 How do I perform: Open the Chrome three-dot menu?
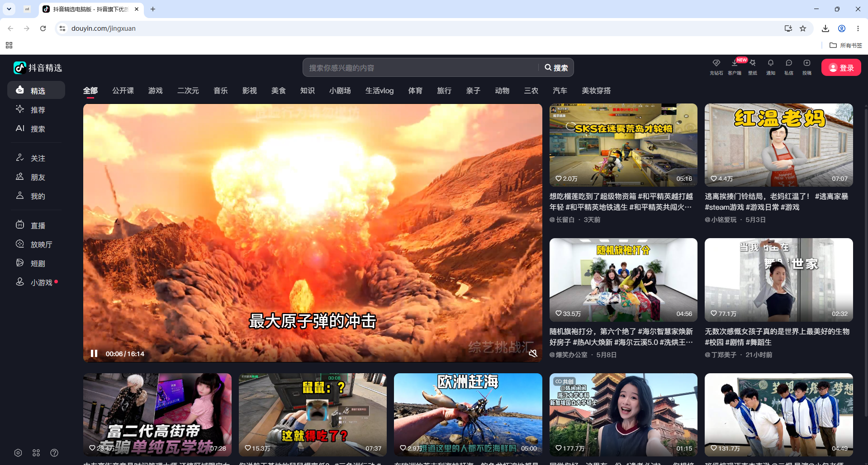(858, 28)
